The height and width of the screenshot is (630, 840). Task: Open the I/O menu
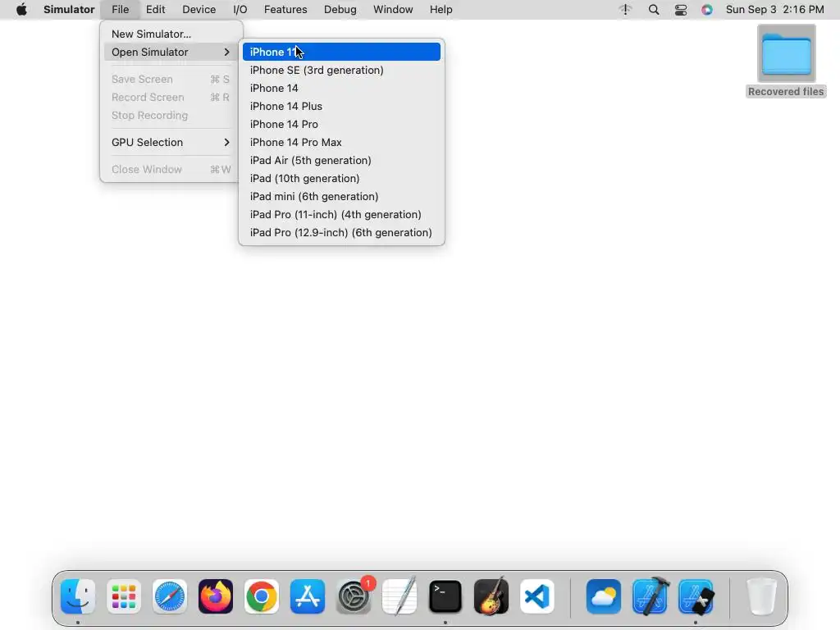point(240,10)
